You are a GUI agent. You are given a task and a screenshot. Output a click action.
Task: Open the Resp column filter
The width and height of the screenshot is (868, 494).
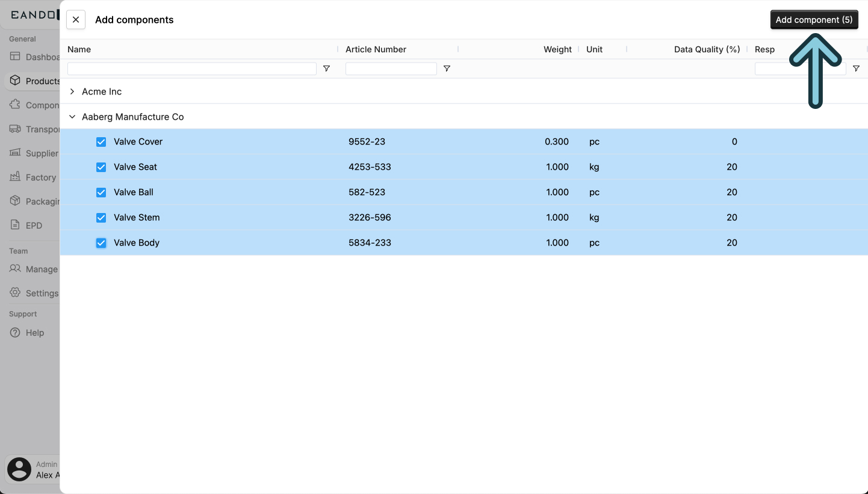click(x=857, y=69)
